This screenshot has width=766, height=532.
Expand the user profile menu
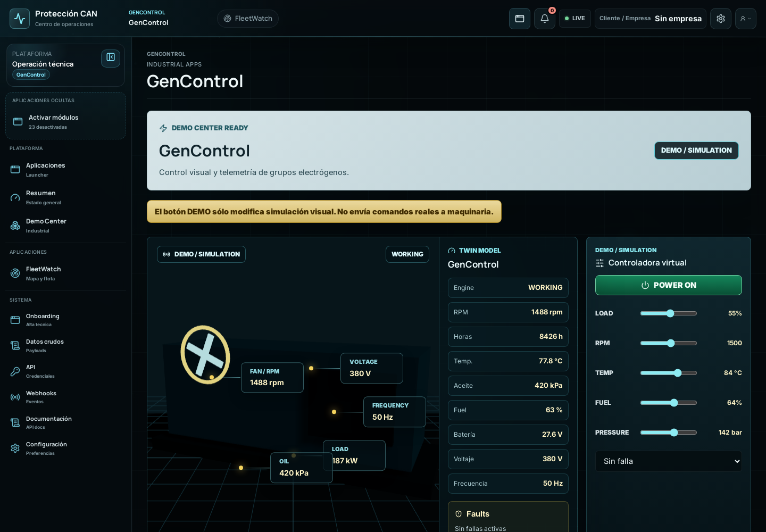point(746,19)
